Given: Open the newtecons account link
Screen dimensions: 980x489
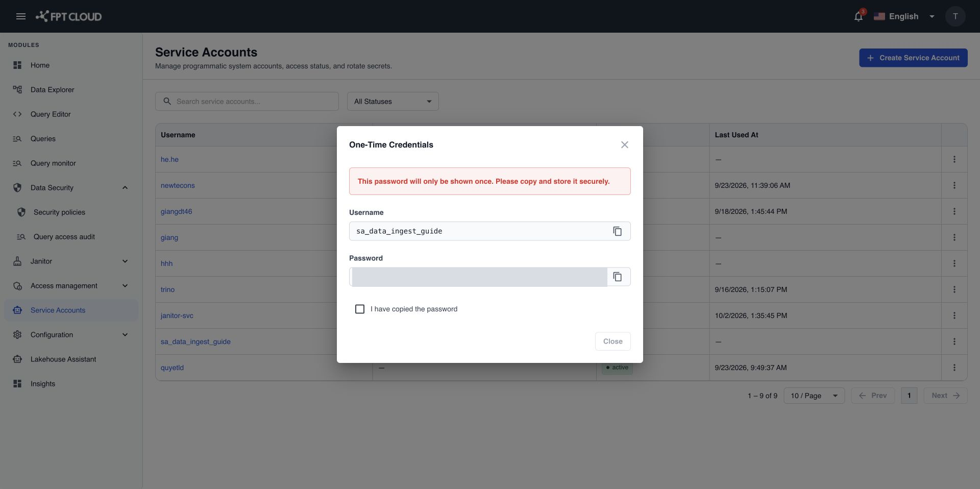Looking at the screenshot, I should (178, 185).
